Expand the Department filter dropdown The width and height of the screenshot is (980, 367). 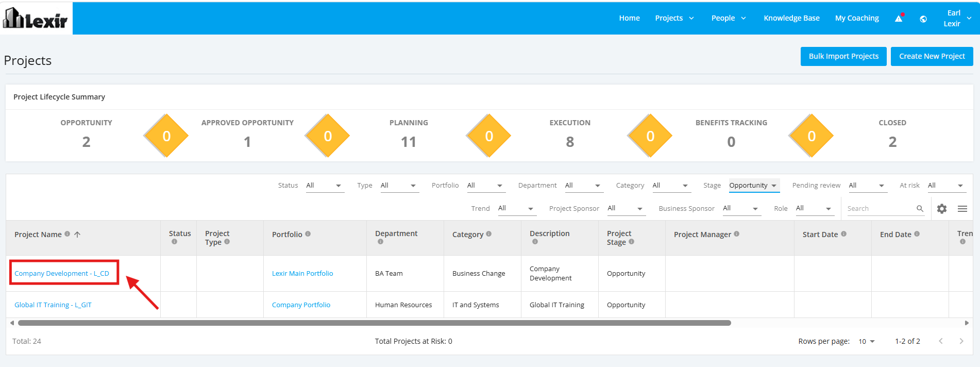584,186
